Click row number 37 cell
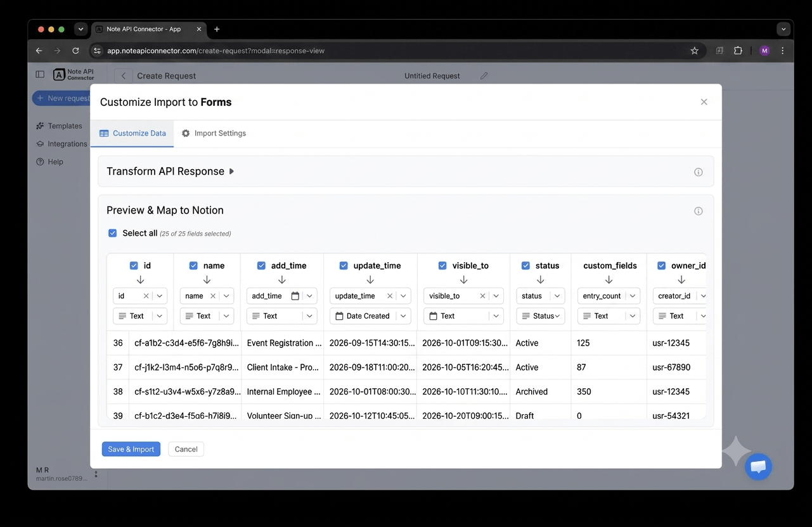 [118, 367]
